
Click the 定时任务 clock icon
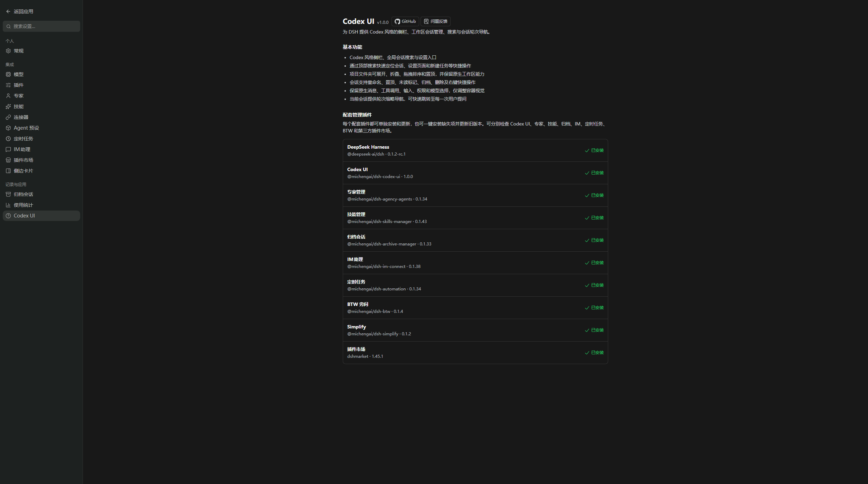click(8, 139)
